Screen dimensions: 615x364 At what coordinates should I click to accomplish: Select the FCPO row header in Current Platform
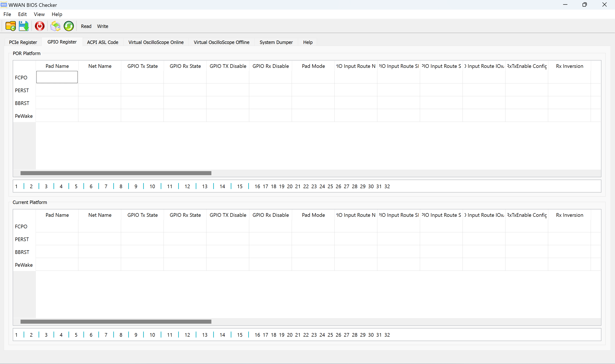point(24,226)
